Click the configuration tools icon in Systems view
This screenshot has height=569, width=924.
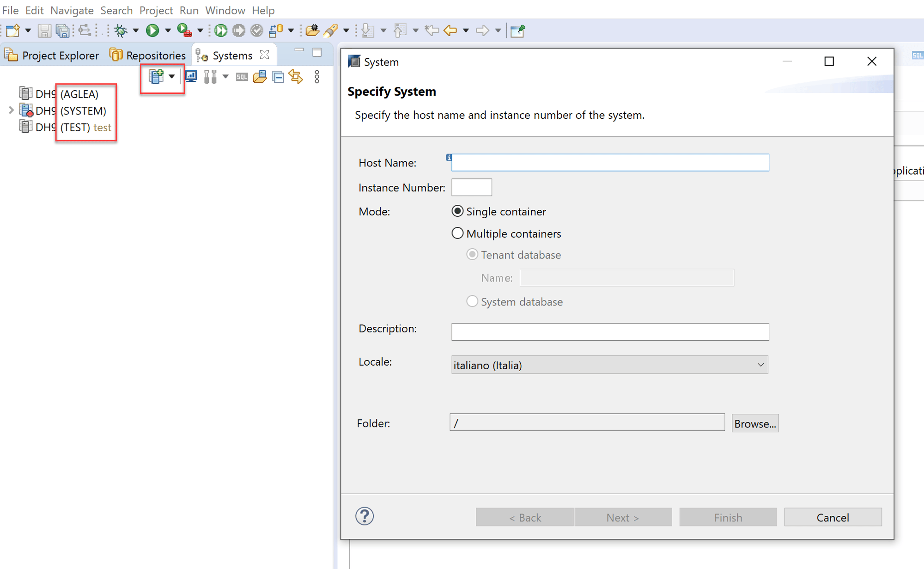click(210, 76)
